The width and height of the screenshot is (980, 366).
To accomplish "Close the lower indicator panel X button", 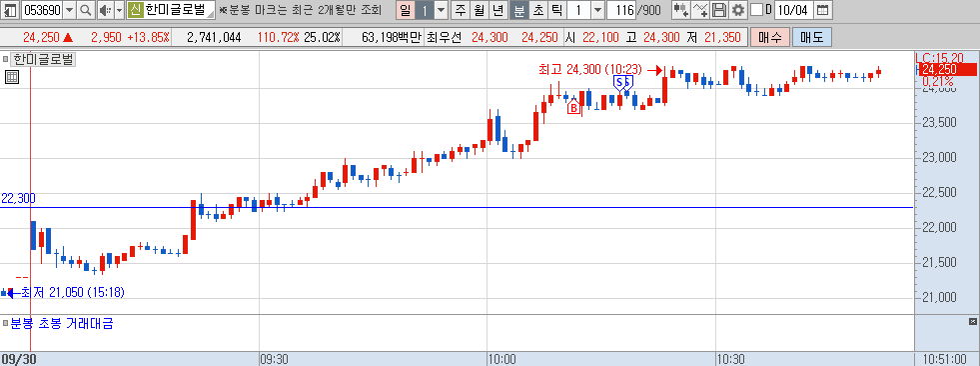I will [x=972, y=322].
